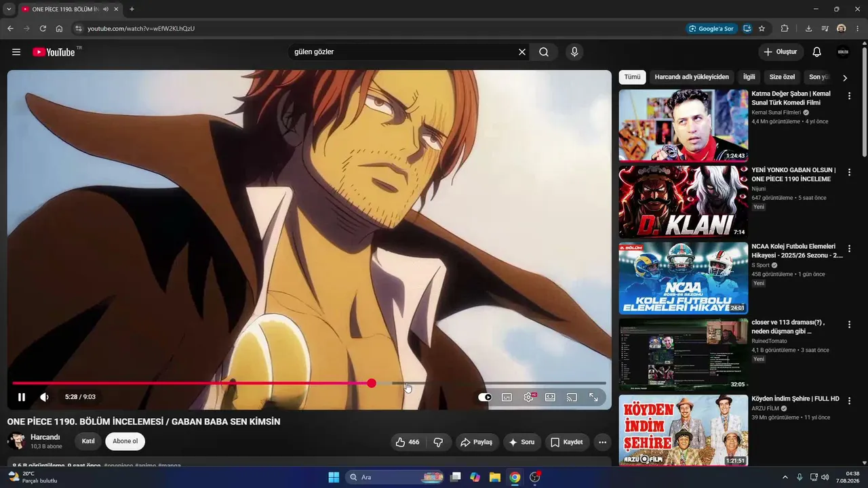Open the account avatar menu
The width and height of the screenshot is (868, 488).
click(x=843, y=52)
